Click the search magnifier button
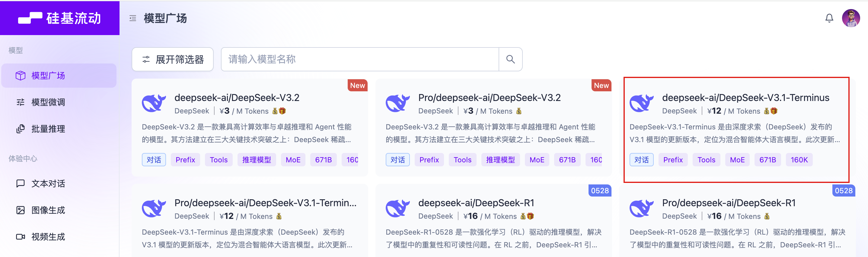Viewport: 868px width, 257px height. (510, 60)
